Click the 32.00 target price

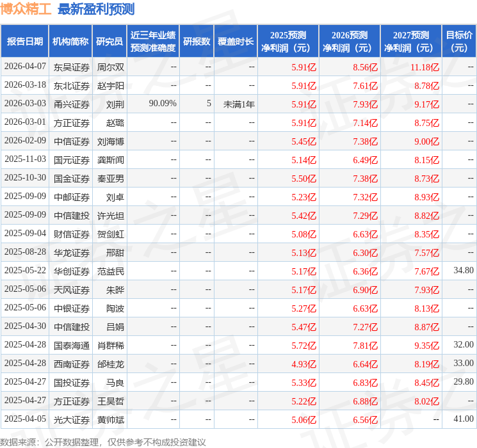point(464,344)
